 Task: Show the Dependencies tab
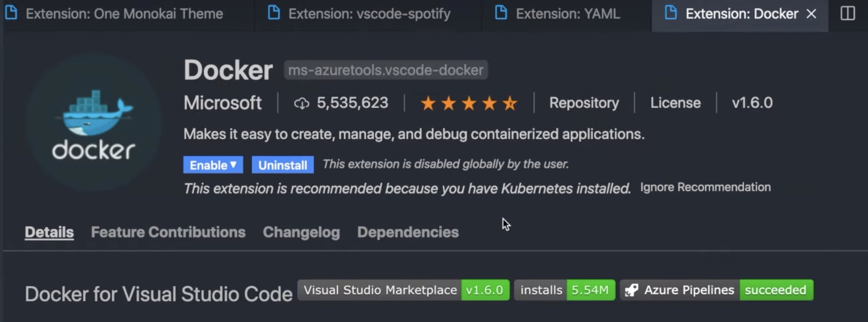click(407, 232)
